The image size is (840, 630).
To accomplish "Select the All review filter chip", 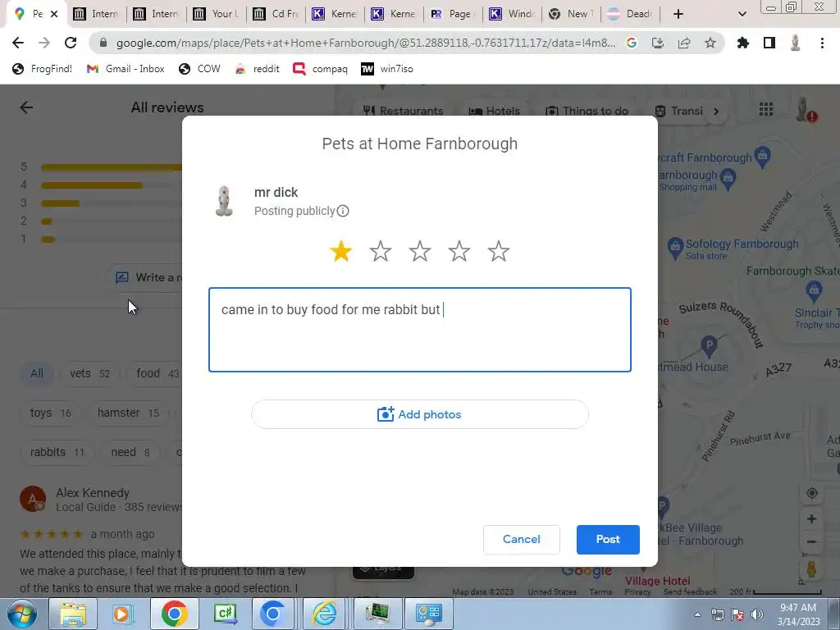I will pos(36,373).
